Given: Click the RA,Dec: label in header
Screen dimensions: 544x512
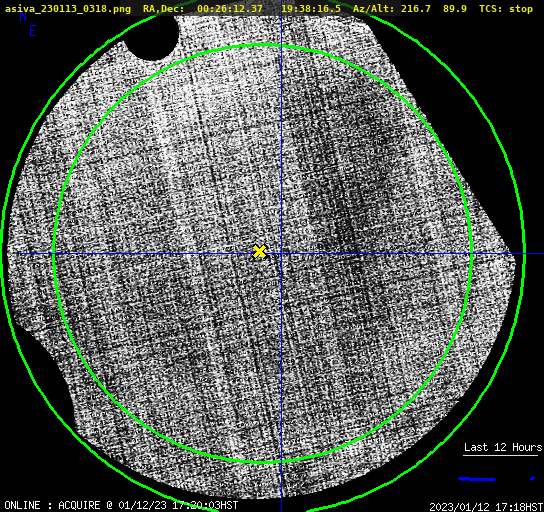Looking at the screenshot, I should 163,9.
